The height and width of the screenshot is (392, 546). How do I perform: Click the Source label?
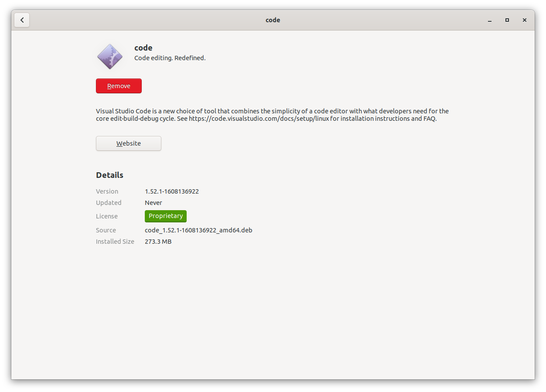point(106,230)
